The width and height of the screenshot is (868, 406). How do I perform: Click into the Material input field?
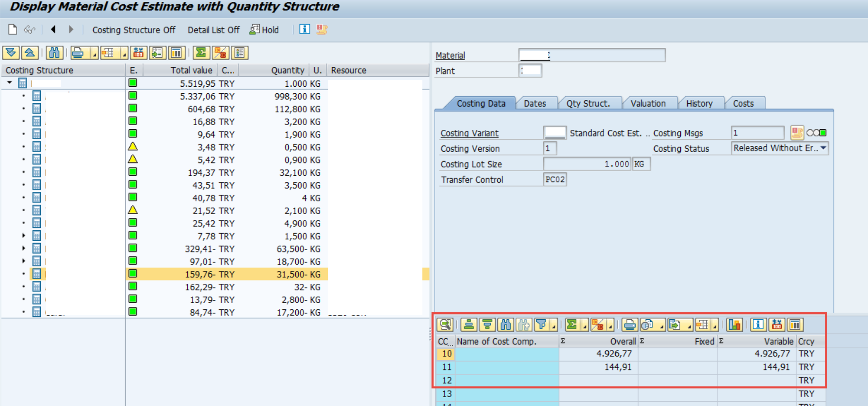[x=592, y=55]
